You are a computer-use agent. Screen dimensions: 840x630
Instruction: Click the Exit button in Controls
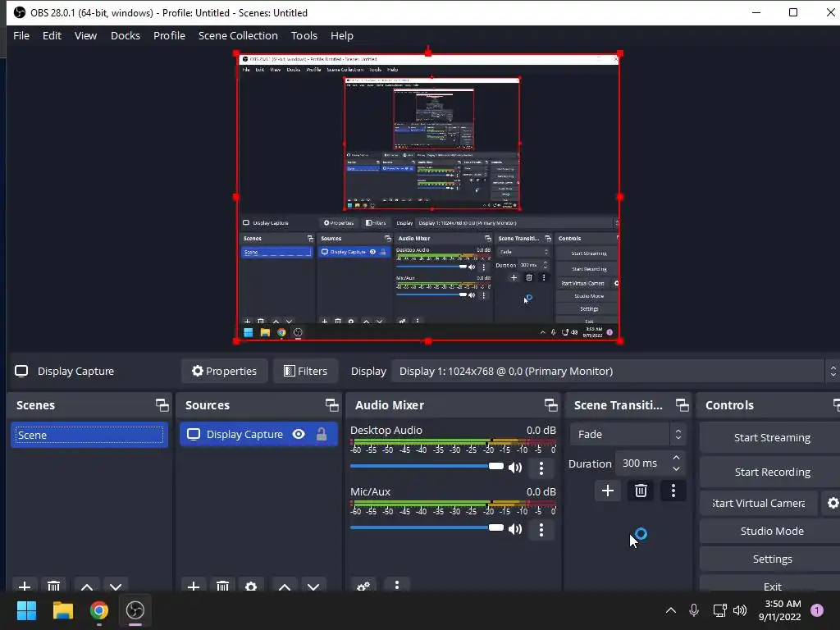coord(771,585)
